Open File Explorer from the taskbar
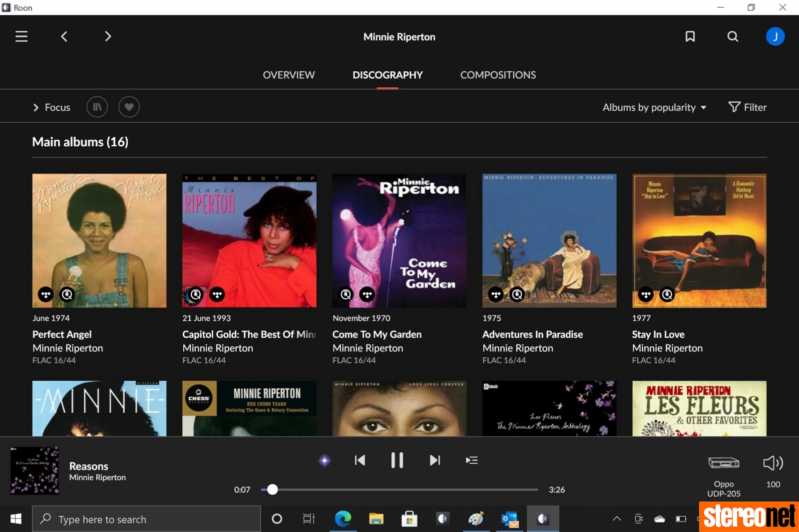 (x=376, y=519)
